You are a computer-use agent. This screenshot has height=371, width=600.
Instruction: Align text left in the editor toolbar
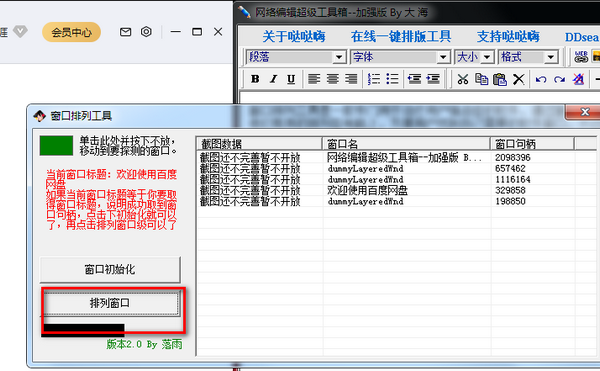(x=314, y=79)
